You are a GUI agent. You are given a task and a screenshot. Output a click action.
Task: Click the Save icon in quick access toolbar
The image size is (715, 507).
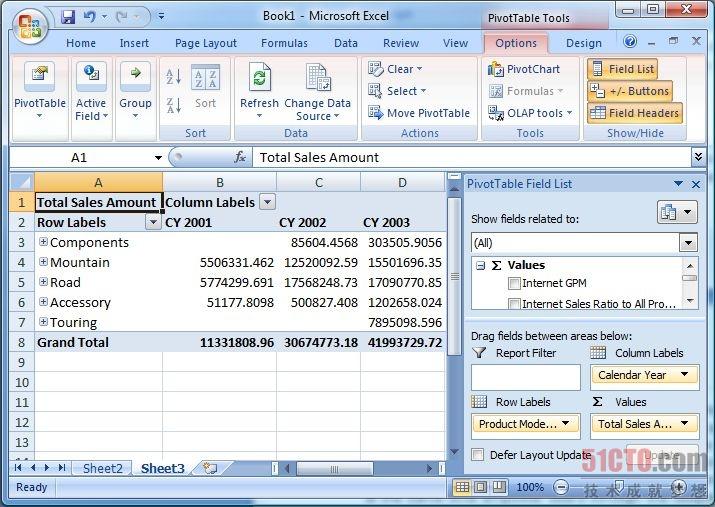tap(68, 17)
